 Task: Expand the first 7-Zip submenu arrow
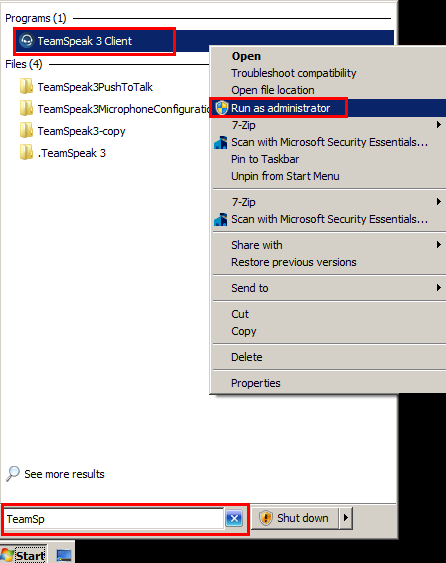click(438, 125)
